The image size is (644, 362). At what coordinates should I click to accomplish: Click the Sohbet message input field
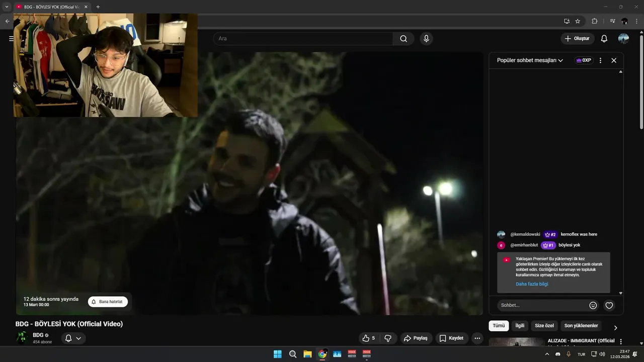[542, 305]
